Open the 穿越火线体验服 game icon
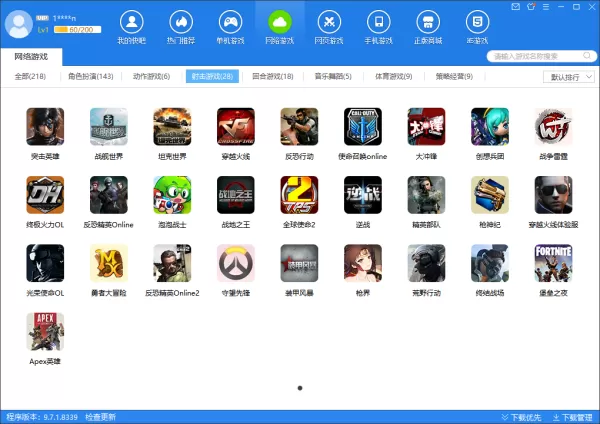The height and width of the screenshot is (424, 600). (553, 195)
